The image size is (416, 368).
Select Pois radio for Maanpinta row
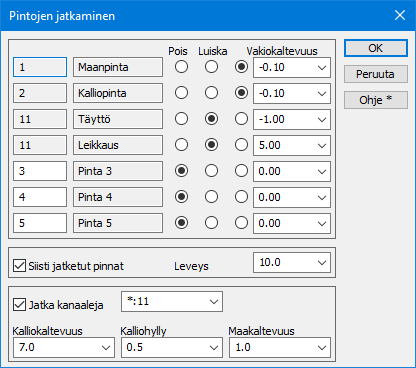click(181, 67)
